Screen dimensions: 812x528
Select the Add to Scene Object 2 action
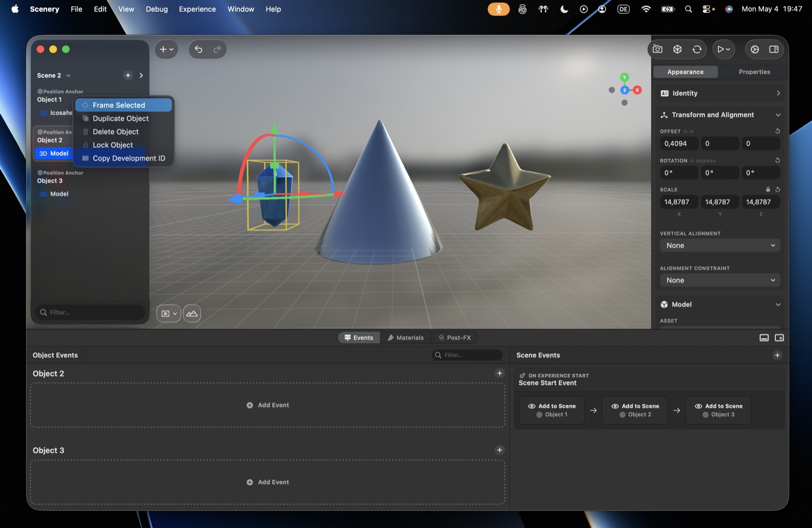click(x=635, y=410)
